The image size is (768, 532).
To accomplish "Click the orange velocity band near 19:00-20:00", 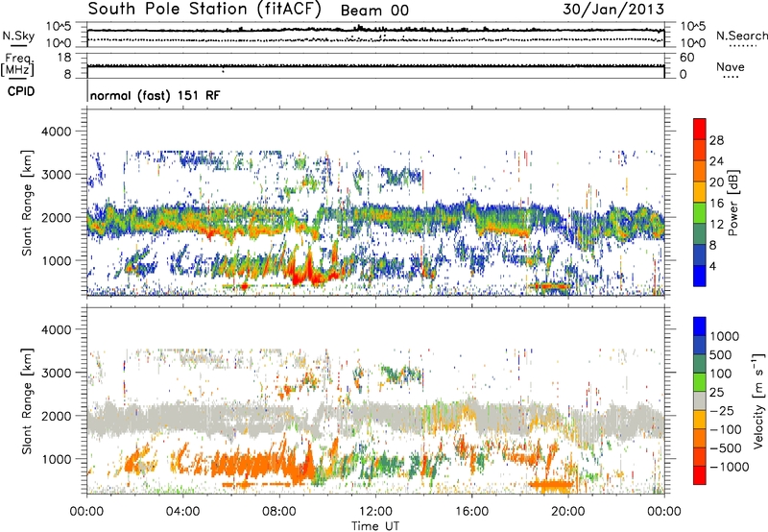I will pyautogui.click(x=551, y=485).
